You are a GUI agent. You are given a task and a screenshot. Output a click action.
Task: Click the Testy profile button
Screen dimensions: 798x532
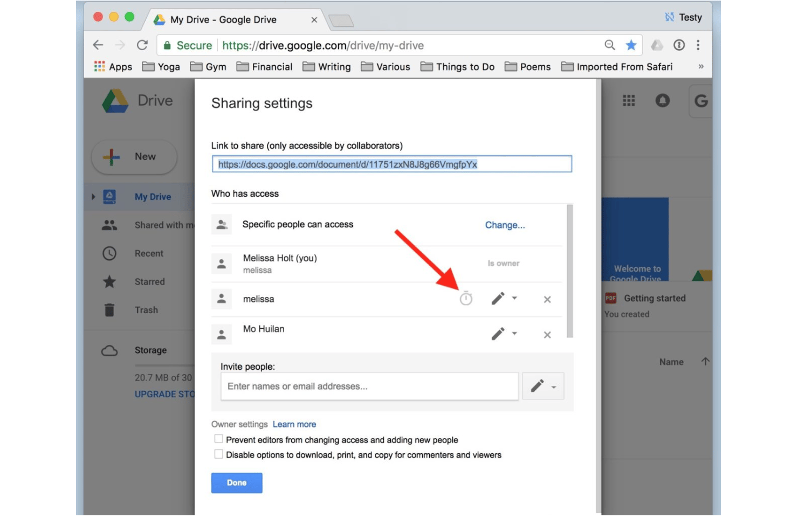[x=684, y=17]
